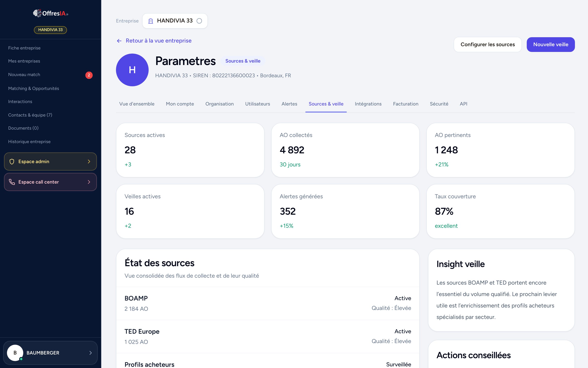Screen dimensions: 588x368
Task: Click the Veilles actives card
Action: point(190,212)
